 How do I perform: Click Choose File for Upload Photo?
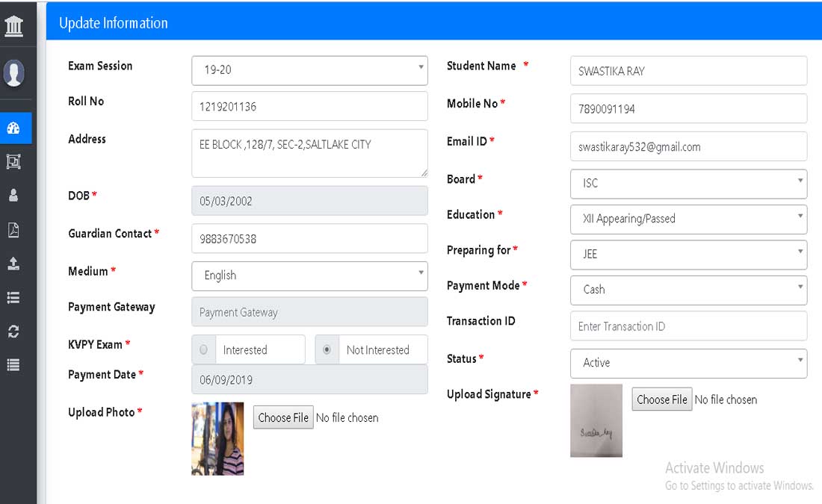(x=283, y=417)
